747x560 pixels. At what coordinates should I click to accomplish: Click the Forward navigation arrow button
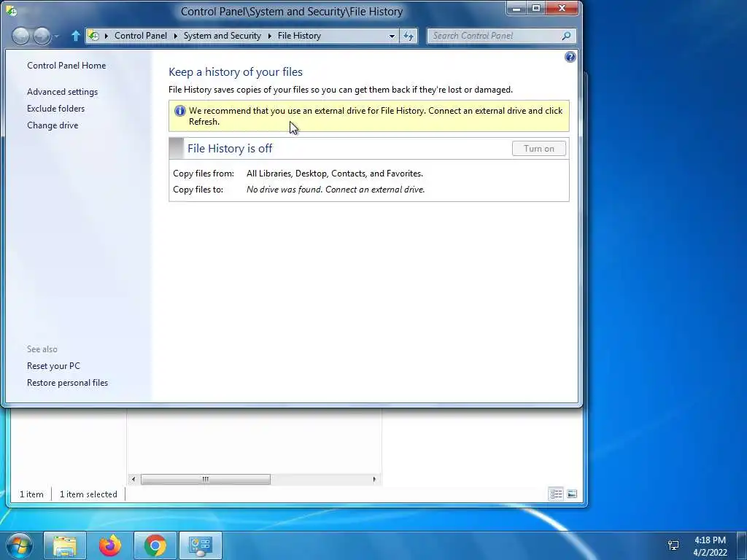click(x=42, y=36)
